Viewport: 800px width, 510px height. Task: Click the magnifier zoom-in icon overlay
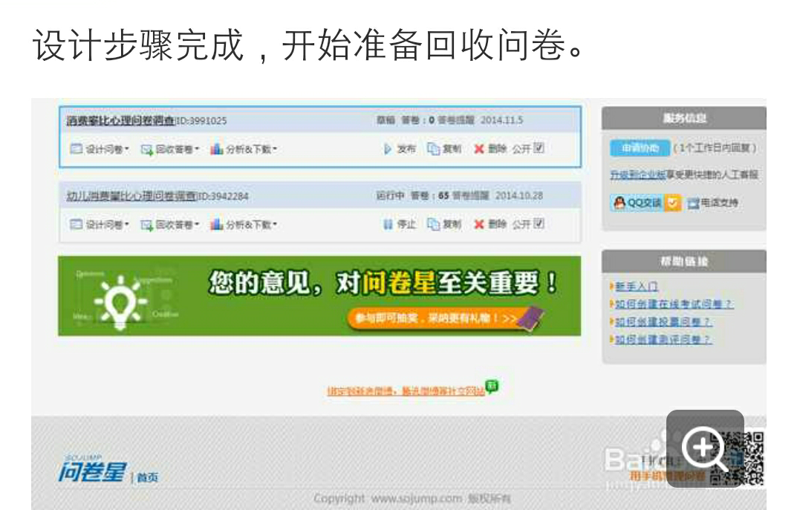point(705,448)
